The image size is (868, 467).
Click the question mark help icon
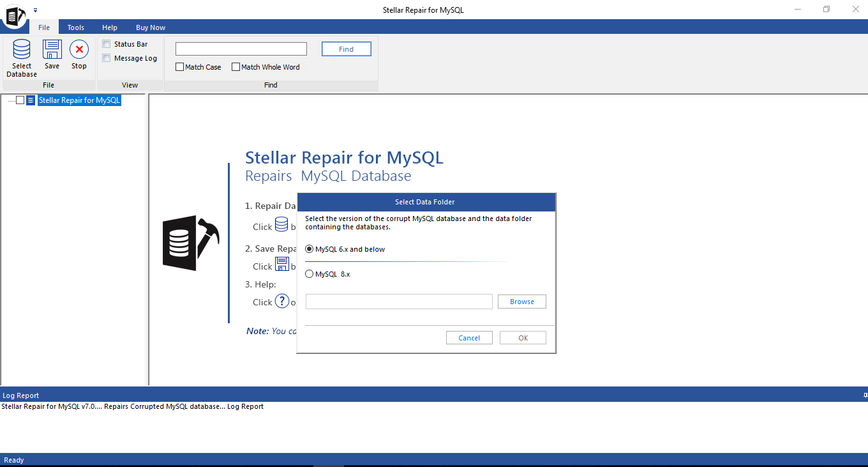[x=282, y=301]
